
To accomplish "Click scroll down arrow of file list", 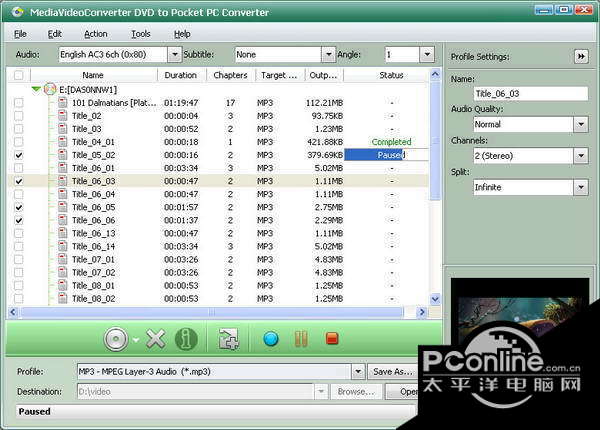I will click(435, 299).
